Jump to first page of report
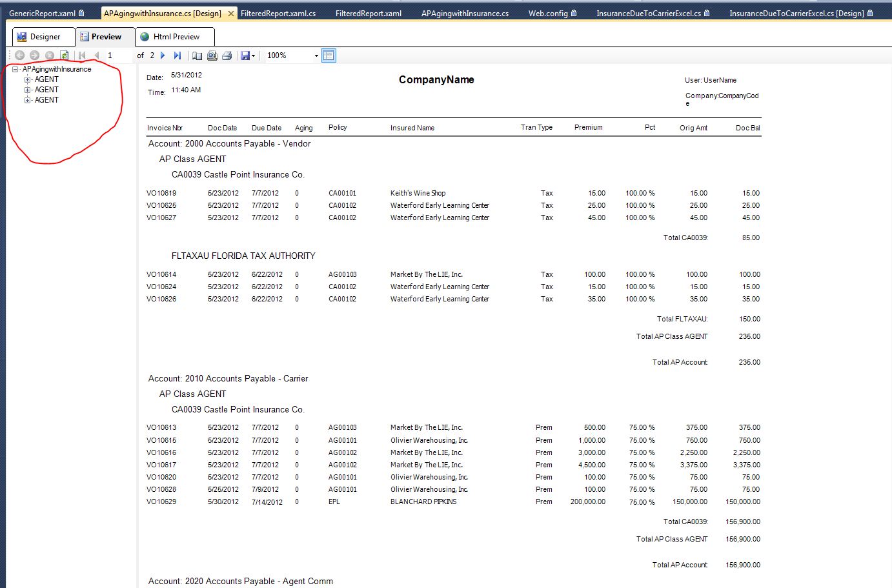892x588 pixels. click(82, 56)
